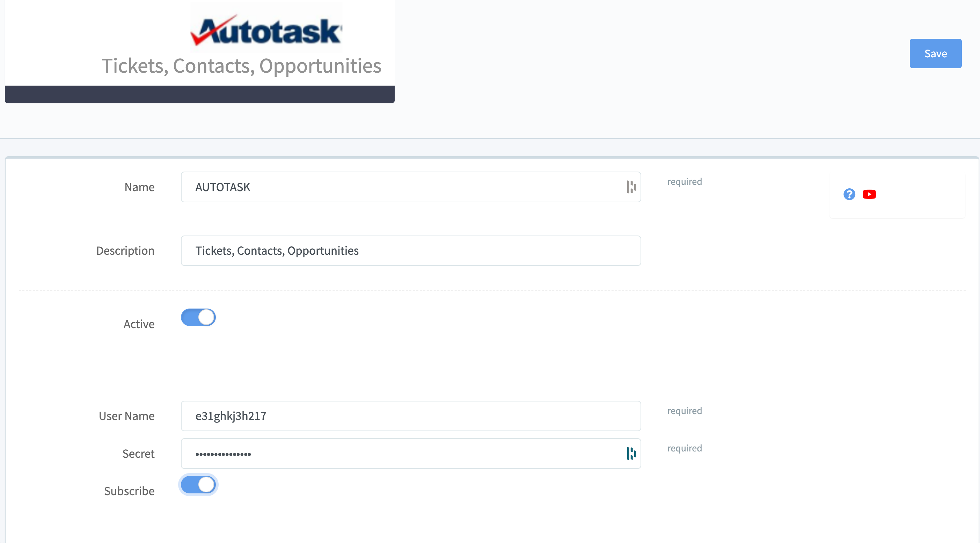Viewport: 980px width, 543px height.
Task: Open the YouTube video tutorial icon
Action: pos(869,194)
